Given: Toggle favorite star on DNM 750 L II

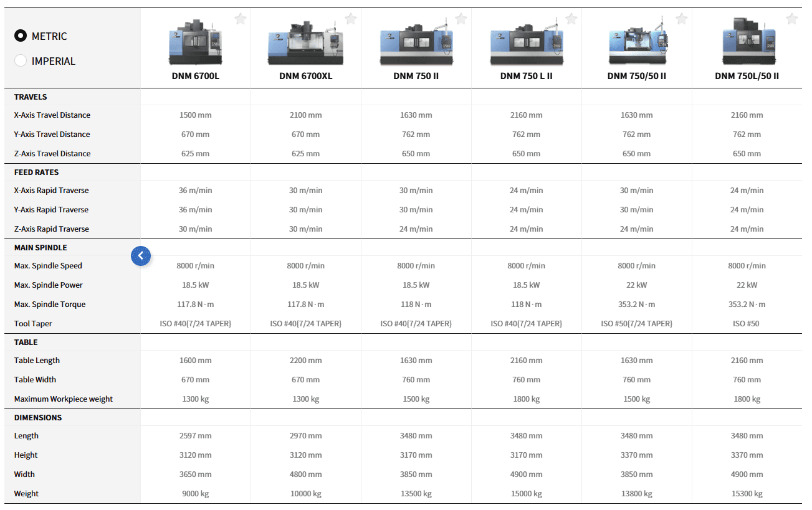Looking at the screenshot, I should tap(571, 19).
